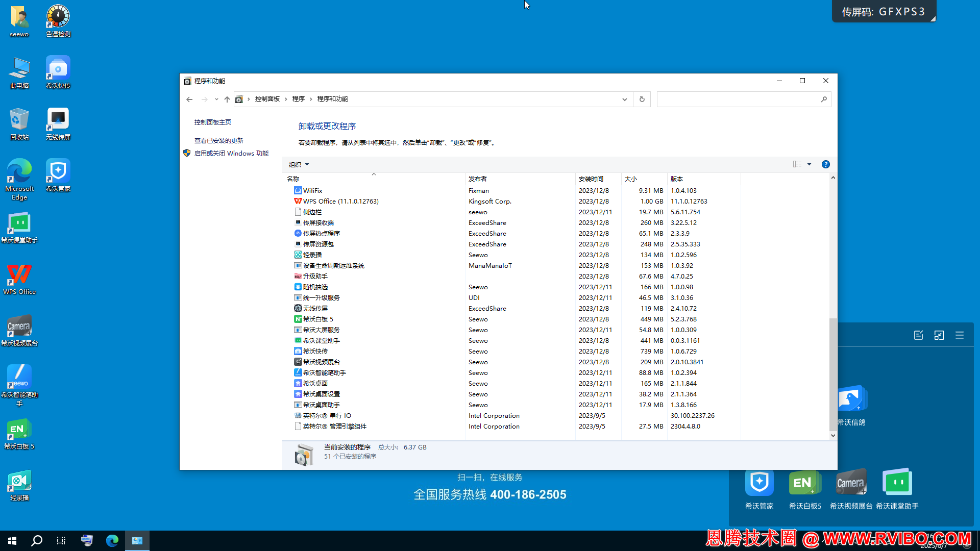The image size is (980, 551).
Task: Launch WPS Office from desktop
Action: pos(19,279)
